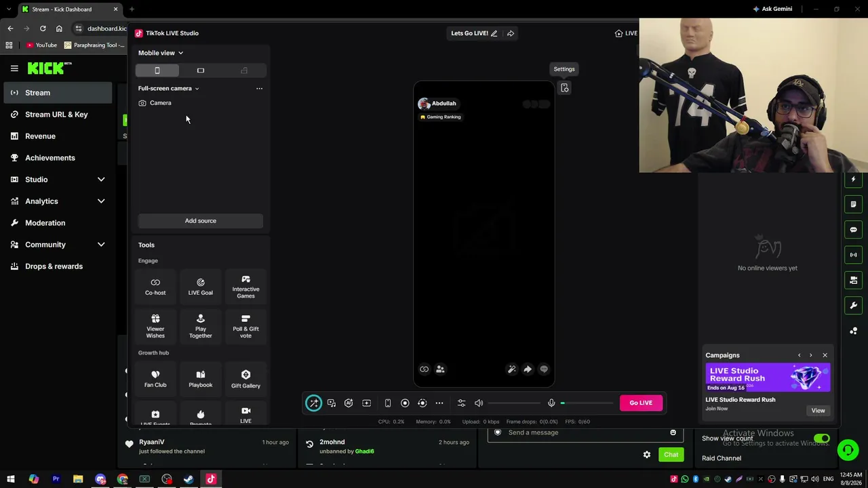The width and height of the screenshot is (868, 488).
Task: Open the audio mixer sliders icon
Action: [462, 403]
